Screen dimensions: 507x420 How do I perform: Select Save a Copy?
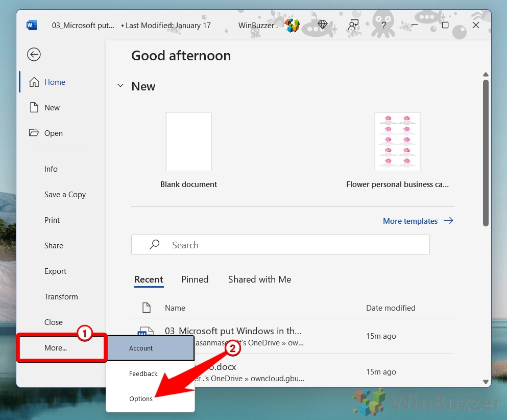point(65,195)
